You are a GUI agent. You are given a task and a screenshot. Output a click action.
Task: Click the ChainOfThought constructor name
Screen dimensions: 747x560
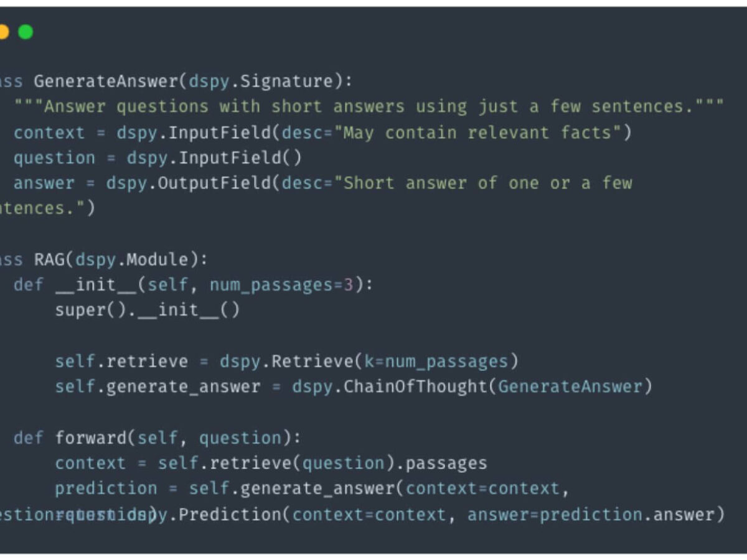[x=416, y=387]
